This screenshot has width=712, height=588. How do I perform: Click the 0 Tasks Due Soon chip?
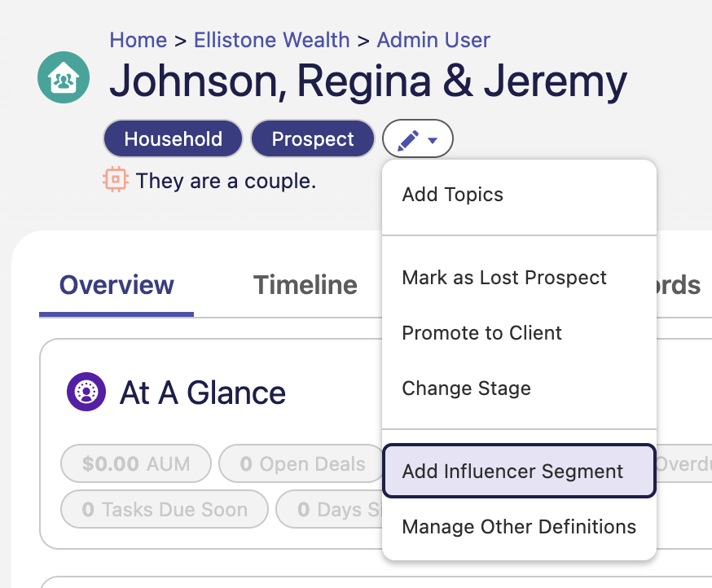pyautogui.click(x=165, y=509)
